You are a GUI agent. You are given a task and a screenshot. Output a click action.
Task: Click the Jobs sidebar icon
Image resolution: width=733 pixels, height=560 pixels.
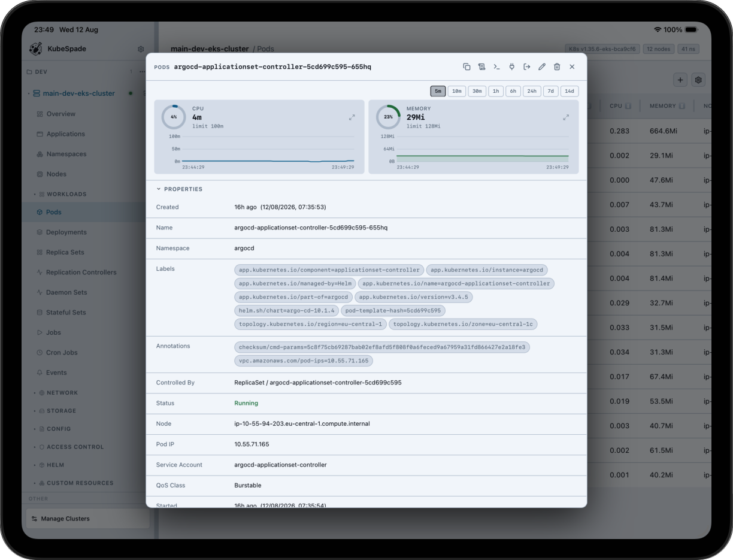[x=40, y=332]
